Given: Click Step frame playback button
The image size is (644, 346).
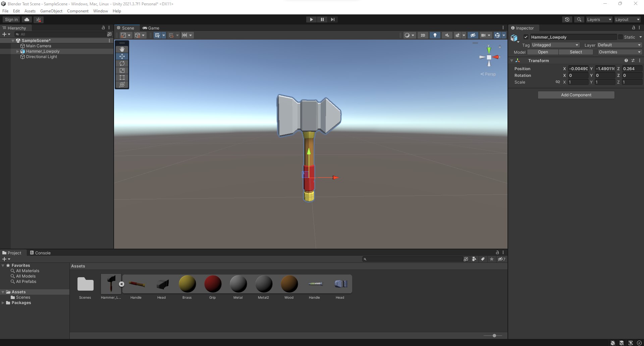Looking at the screenshot, I should coord(332,19).
